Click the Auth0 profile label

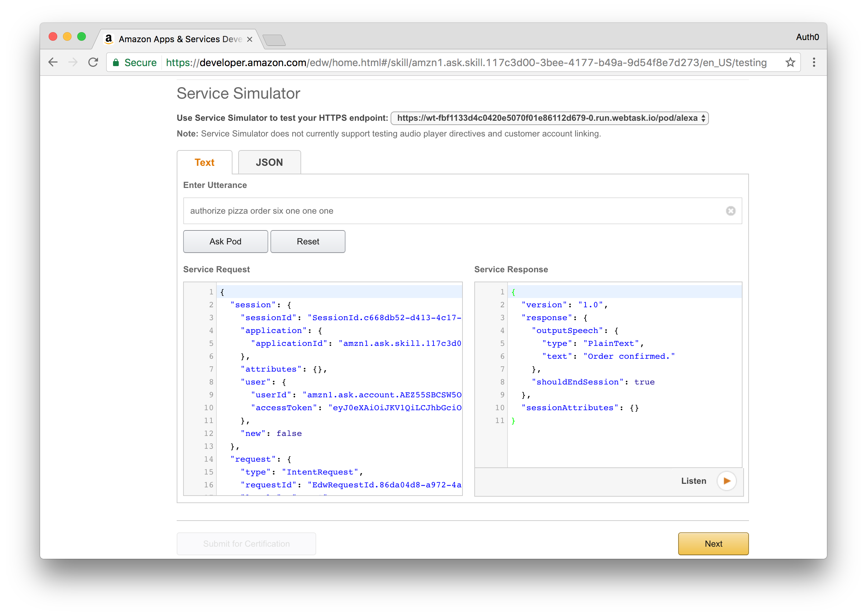[x=807, y=37]
